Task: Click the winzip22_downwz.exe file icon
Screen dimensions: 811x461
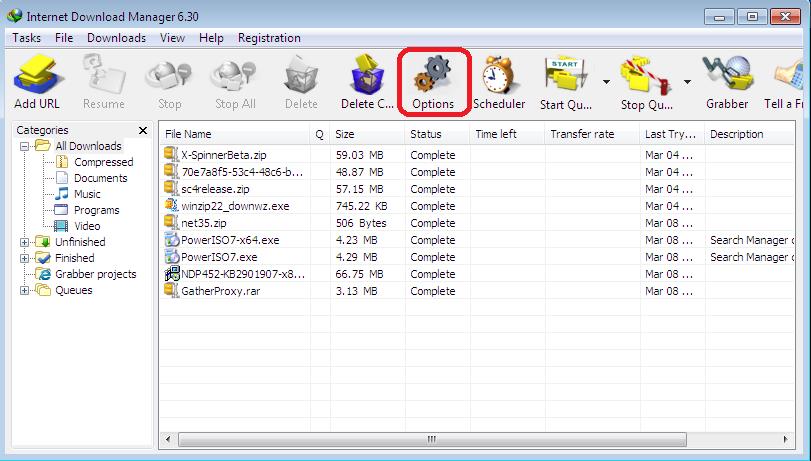Action: (x=171, y=205)
